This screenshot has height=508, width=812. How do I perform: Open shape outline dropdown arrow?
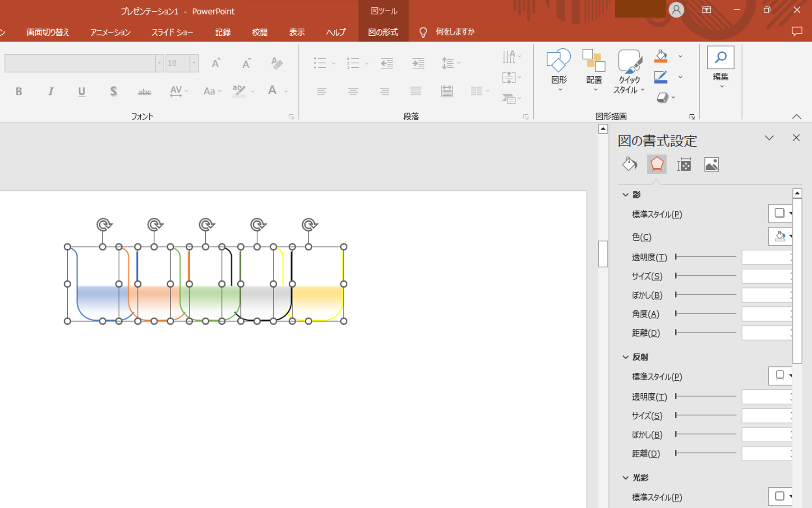tap(680, 77)
